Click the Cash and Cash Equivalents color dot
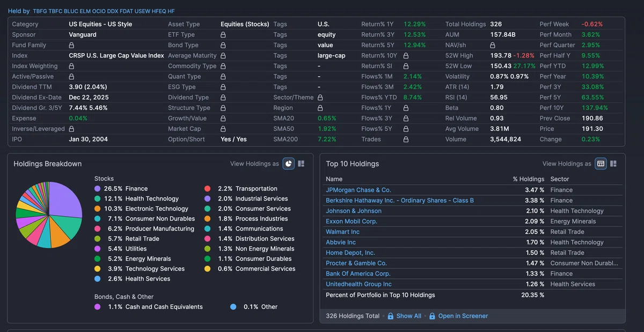This screenshot has width=644, height=332. [97, 307]
